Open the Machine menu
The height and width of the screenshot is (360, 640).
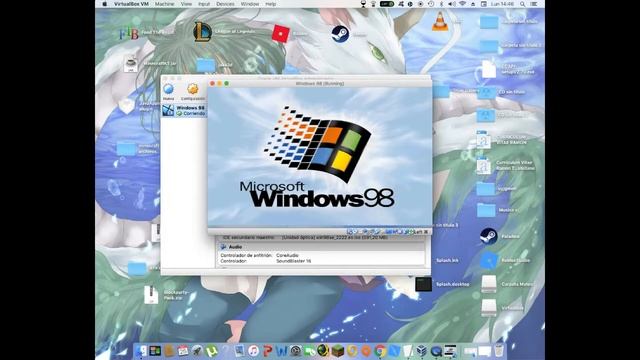click(164, 4)
